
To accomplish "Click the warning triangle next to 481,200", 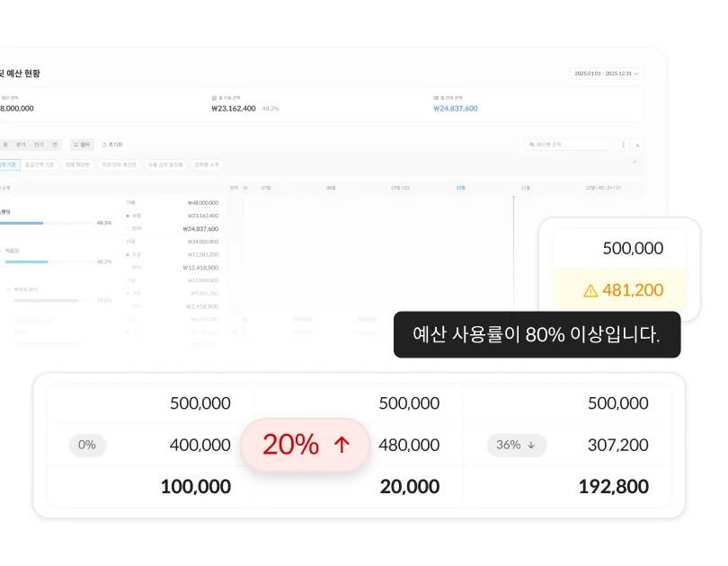I will [x=592, y=290].
